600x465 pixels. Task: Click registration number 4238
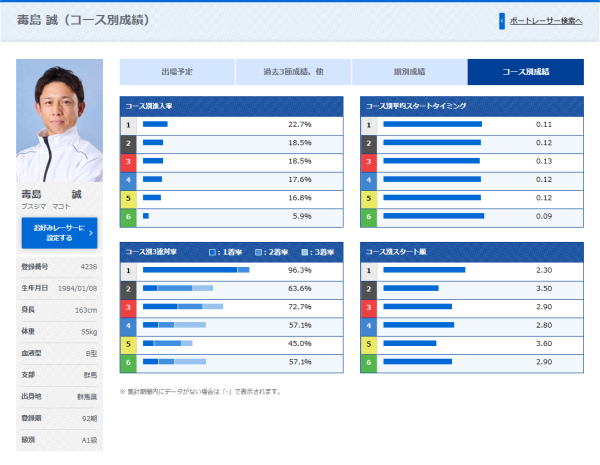89,267
